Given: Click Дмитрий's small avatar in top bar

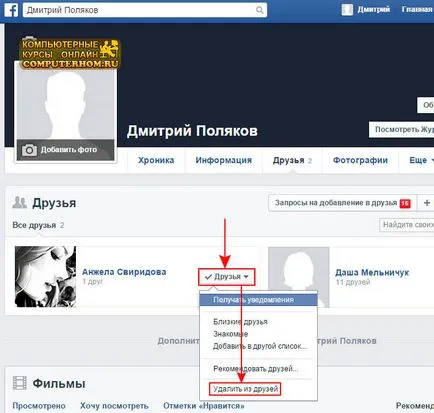Looking at the screenshot, I should tap(347, 10).
